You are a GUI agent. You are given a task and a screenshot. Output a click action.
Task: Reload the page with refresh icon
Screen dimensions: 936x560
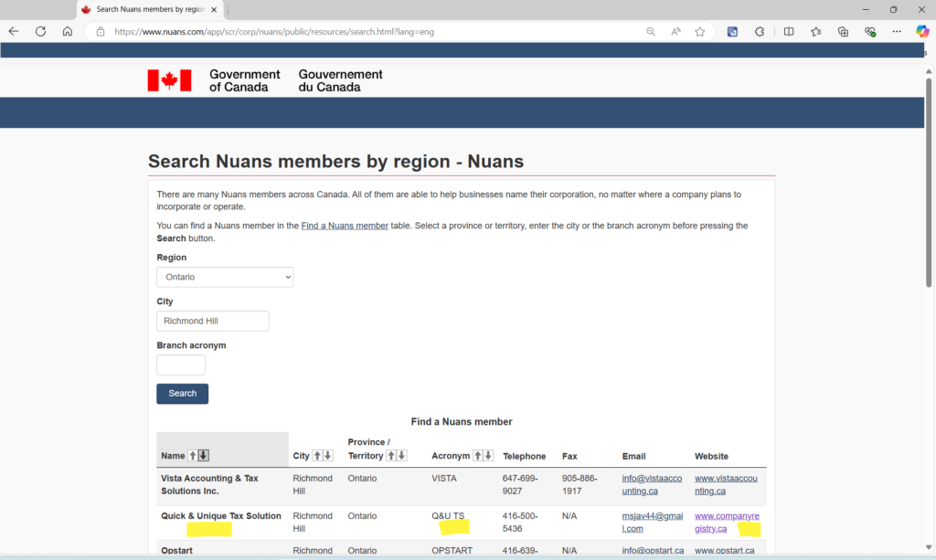point(40,32)
